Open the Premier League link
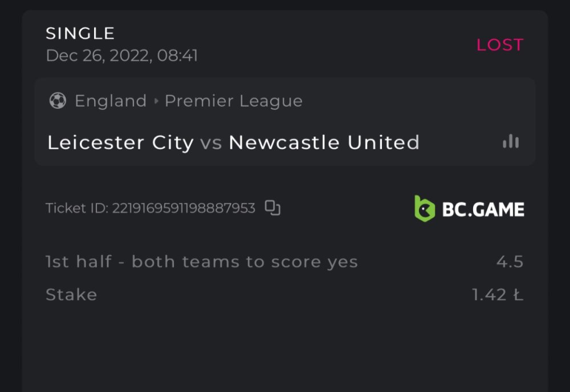570x392 pixels. (234, 101)
